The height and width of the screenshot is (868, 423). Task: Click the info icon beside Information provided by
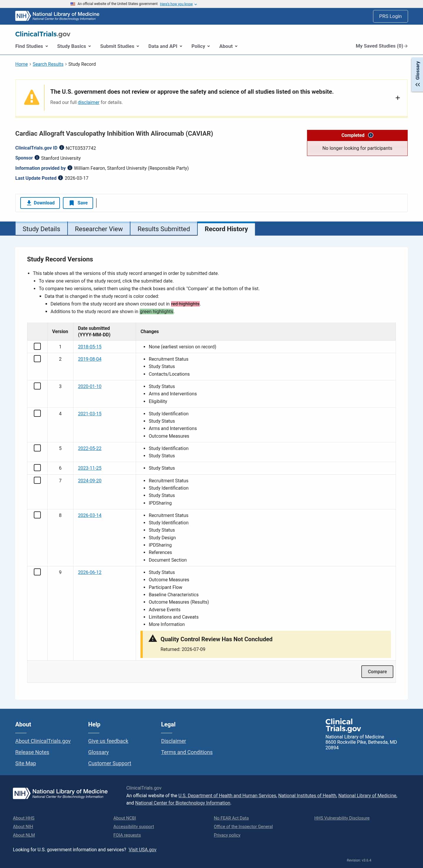point(70,168)
